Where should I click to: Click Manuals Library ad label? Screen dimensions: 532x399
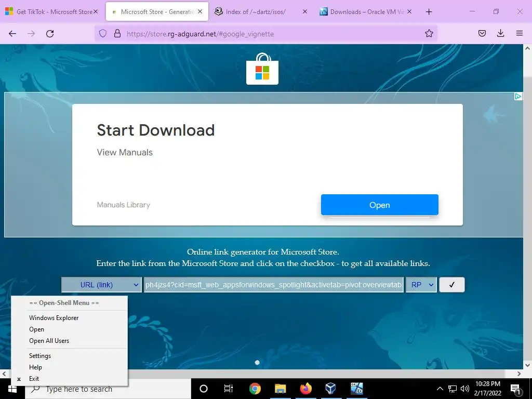pos(124,205)
